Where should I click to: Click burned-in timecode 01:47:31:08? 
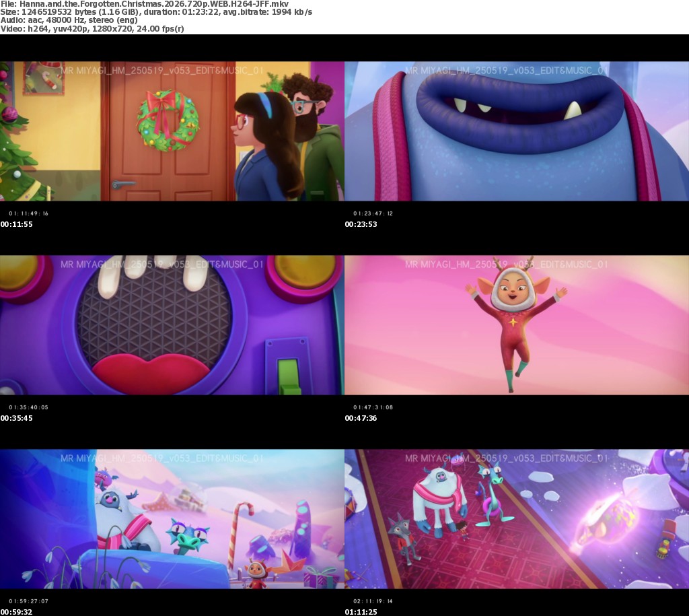tap(373, 407)
